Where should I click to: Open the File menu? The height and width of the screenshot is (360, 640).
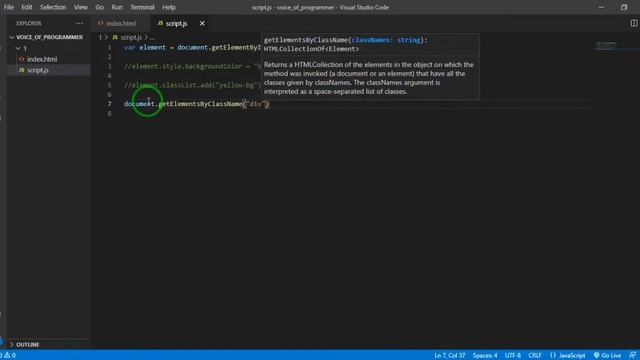(x=9, y=7)
